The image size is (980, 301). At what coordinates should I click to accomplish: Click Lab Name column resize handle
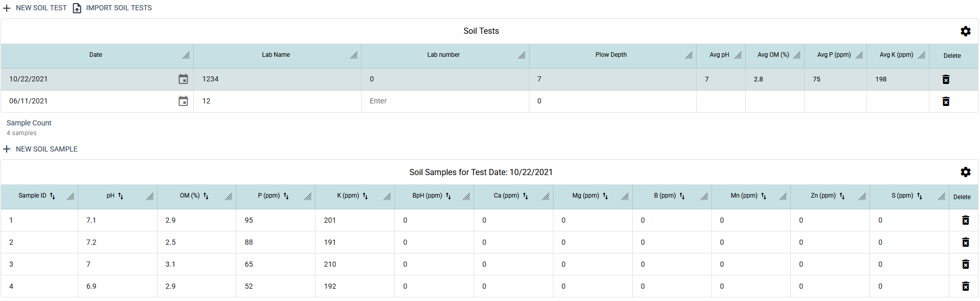[x=354, y=55]
